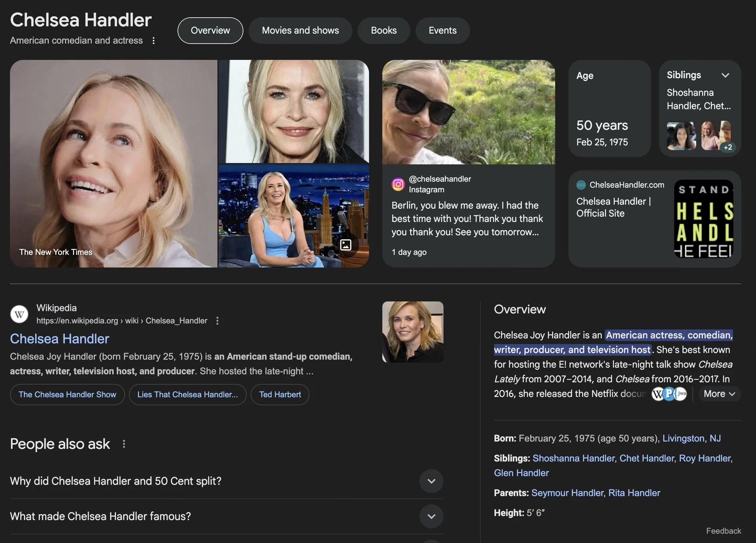Click the Instagram logo icon
The height and width of the screenshot is (543, 756).
(x=398, y=184)
